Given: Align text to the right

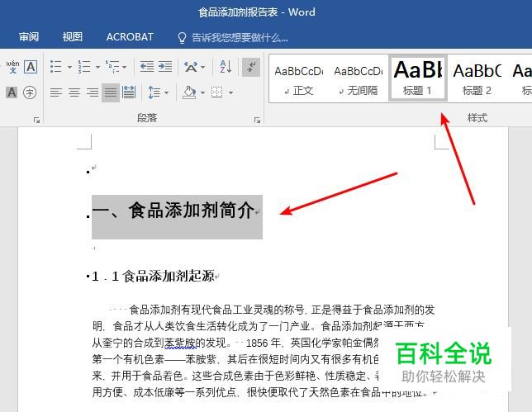Looking at the screenshot, I should (x=93, y=92).
